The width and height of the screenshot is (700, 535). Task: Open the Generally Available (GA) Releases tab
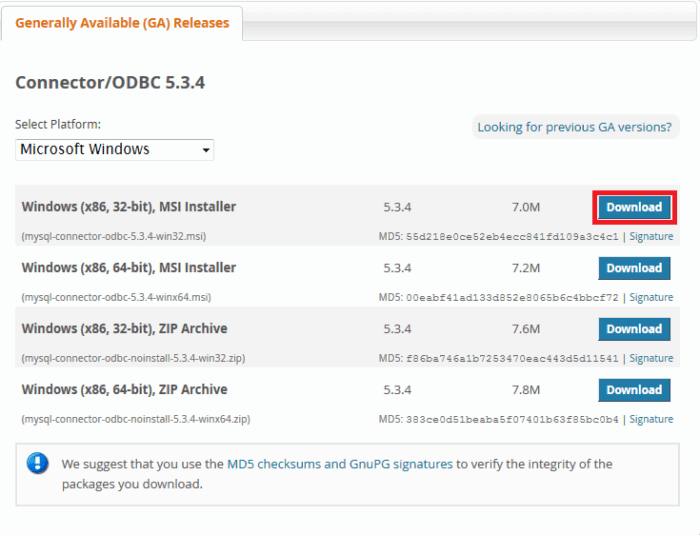click(x=122, y=23)
